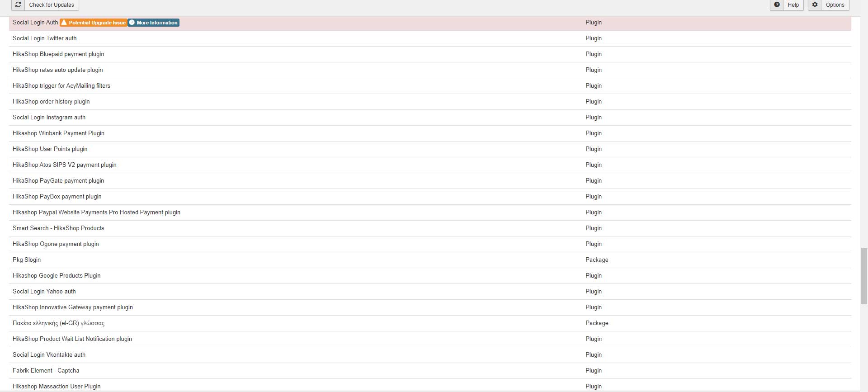Click the vertical page scrollbar thumb

click(x=864, y=276)
